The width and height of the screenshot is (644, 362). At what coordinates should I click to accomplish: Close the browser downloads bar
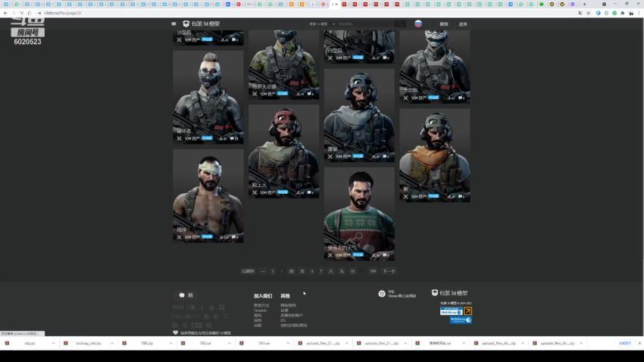coord(639,343)
